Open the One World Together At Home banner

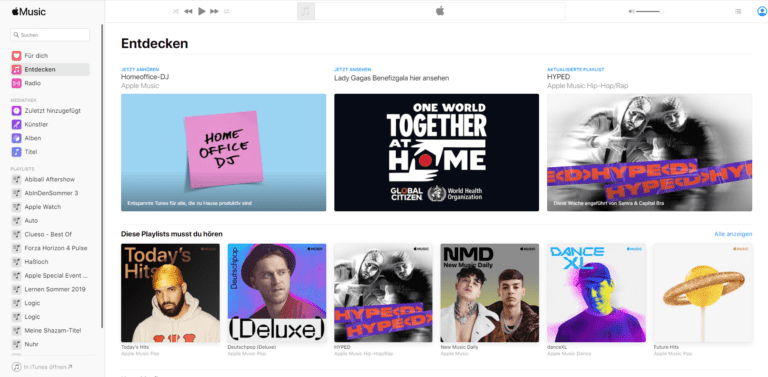(x=436, y=152)
